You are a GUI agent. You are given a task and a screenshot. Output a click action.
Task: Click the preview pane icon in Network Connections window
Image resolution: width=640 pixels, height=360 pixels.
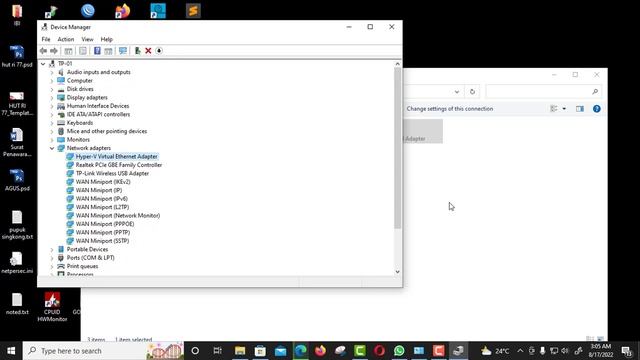580,109
